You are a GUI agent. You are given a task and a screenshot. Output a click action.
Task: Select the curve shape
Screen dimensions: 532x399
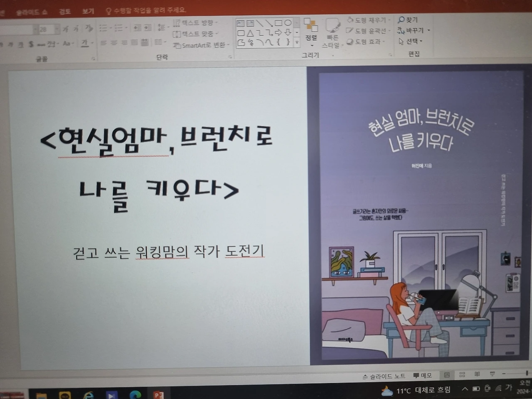pos(269,42)
